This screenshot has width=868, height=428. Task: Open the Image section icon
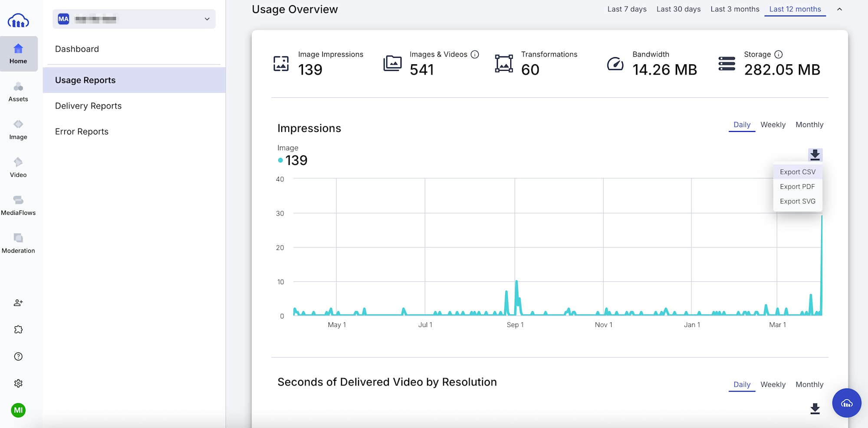[18, 130]
